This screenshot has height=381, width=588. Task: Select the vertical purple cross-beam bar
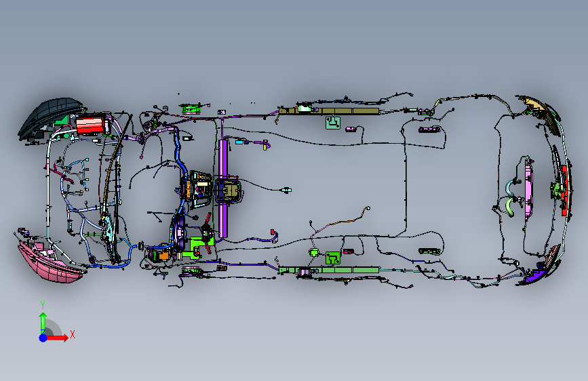click(x=223, y=188)
